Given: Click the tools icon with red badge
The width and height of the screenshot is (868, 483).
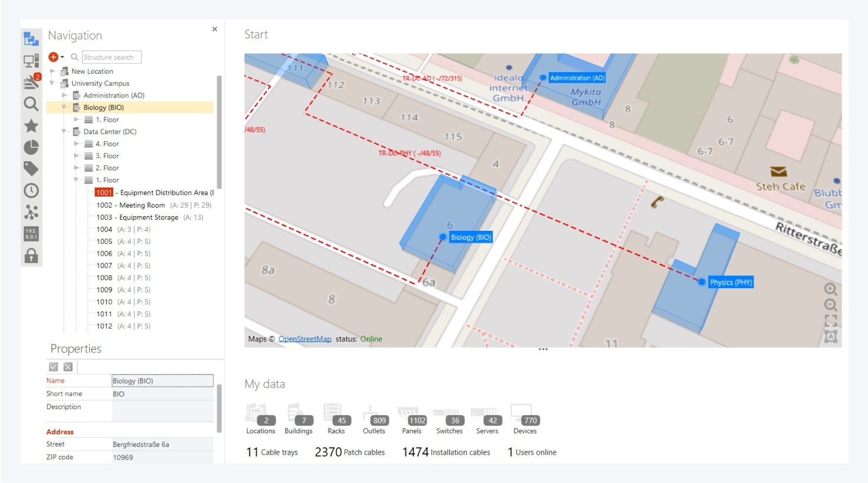Looking at the screenshot, I should click(31, 82).
